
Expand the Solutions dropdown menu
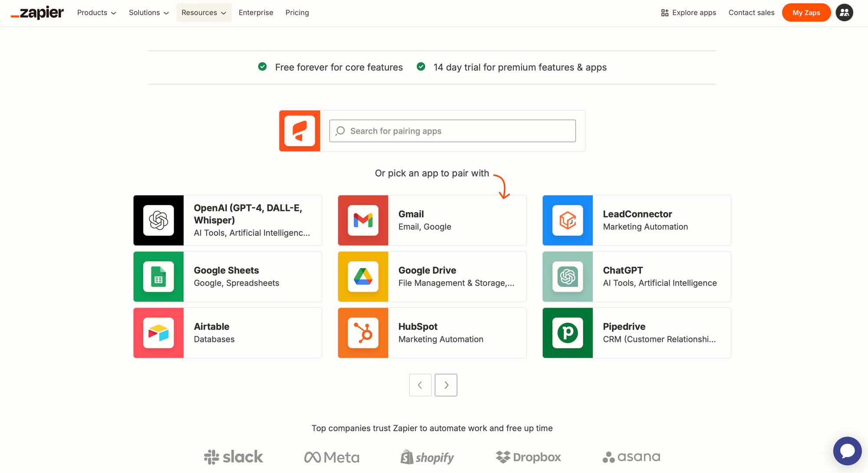tap(148, 13)
